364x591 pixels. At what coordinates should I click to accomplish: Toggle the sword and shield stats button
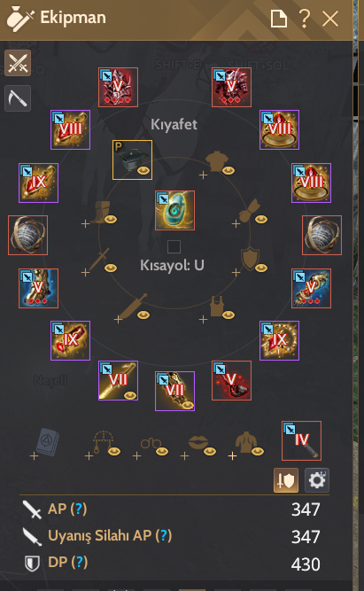click(286, 480)
